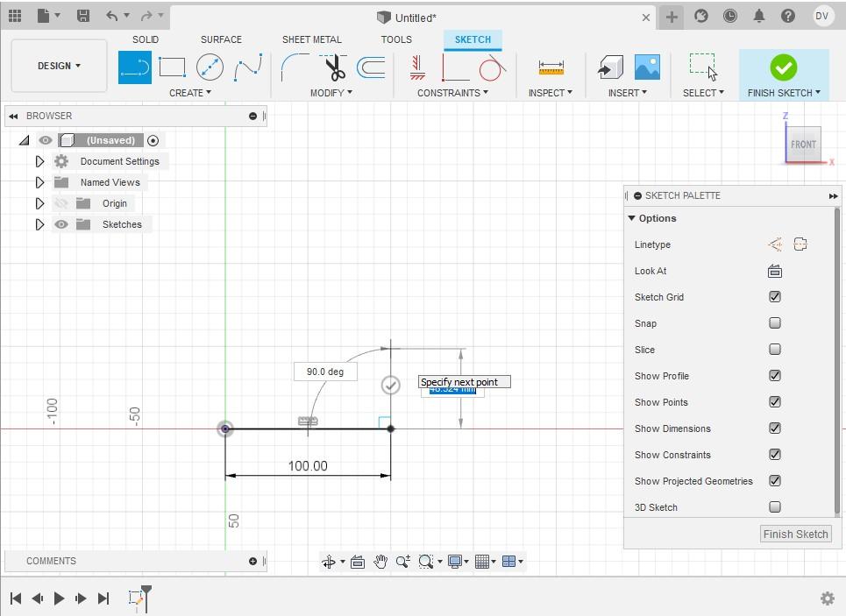The width and height of the screenshot is (846, 616).
Task: Expand the Named Views node
Action: coord(39,182)
